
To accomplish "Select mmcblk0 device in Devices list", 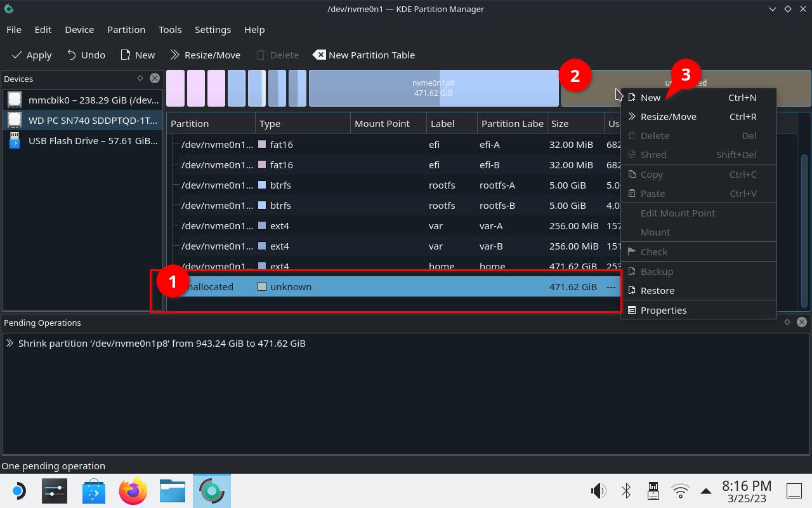I will click(82, 100).
